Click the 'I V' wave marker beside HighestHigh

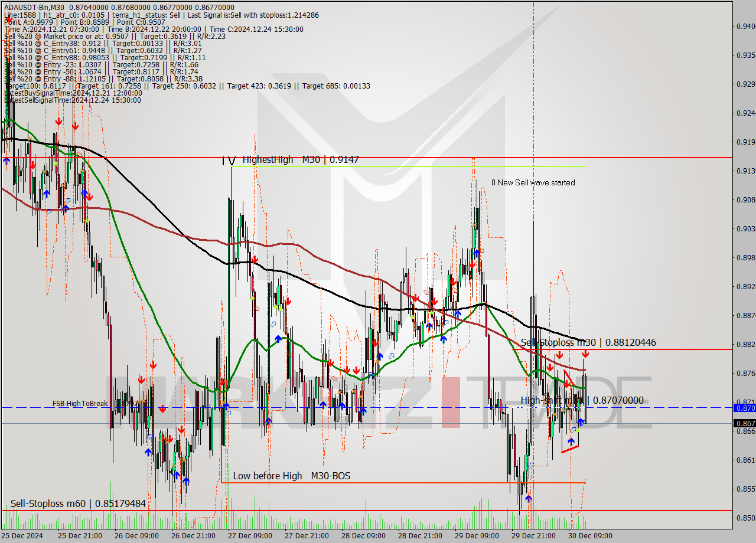[229, 160]
